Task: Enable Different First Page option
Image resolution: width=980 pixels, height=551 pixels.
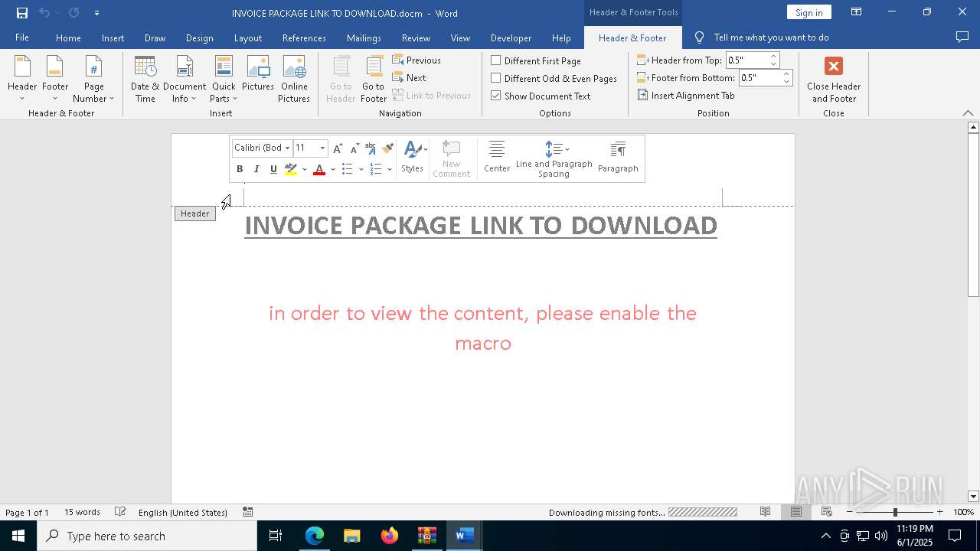Action: pos(536,60)
